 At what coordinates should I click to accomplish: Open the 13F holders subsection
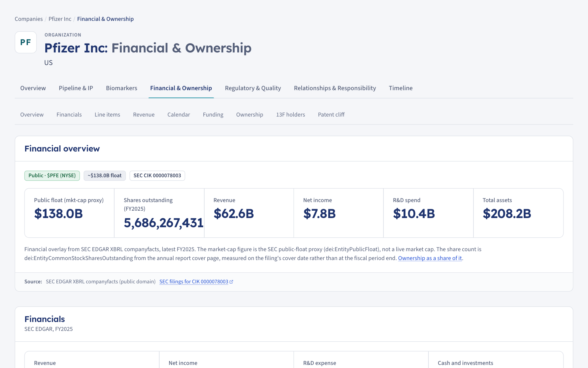(x=291, y=115)
